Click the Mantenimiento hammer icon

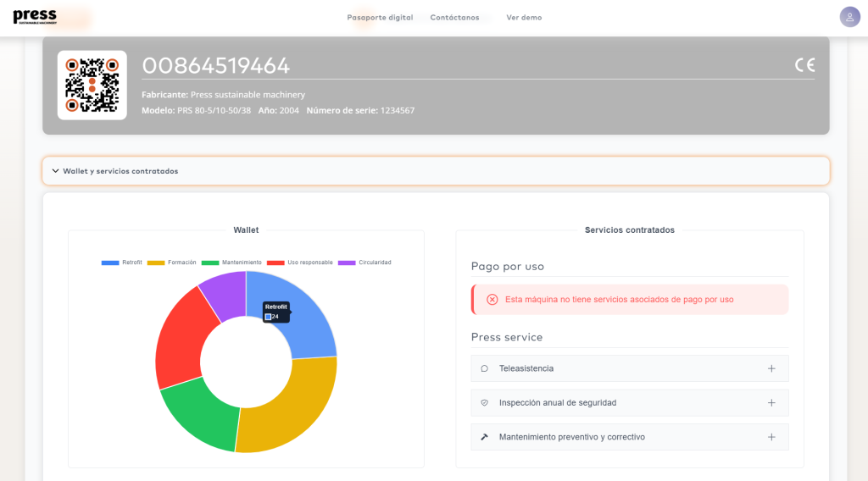[484, 437]
